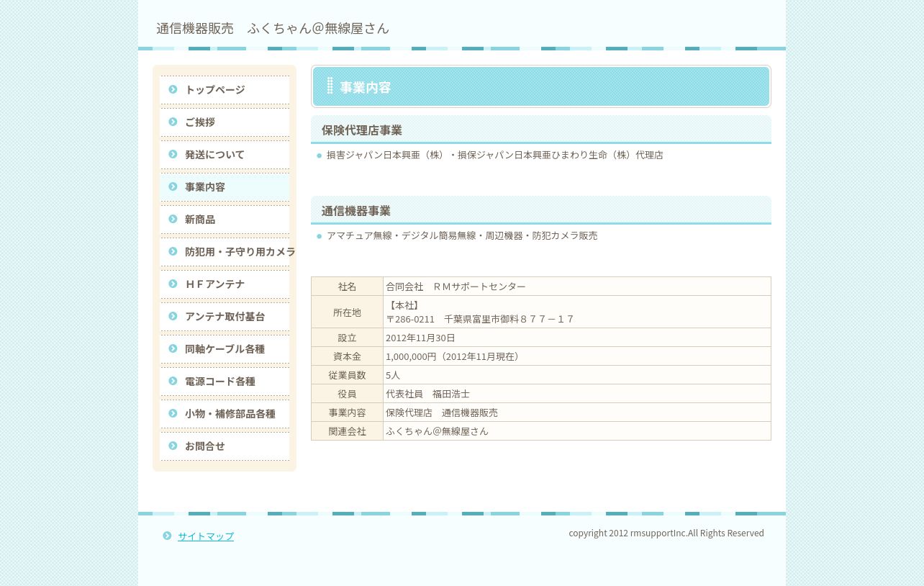Image resolution: width=924 pixels, height=586 pixels.
Task: Click arrow icon beside 事業内容 menu item
Action: pos(173,186)
